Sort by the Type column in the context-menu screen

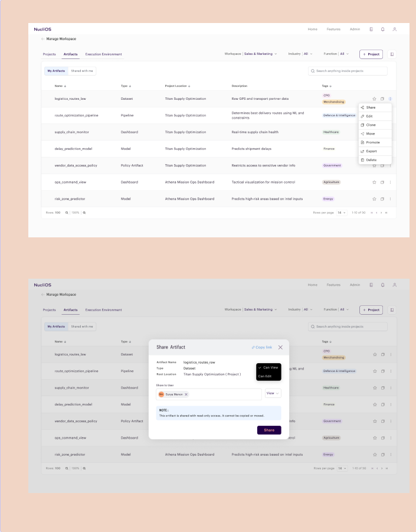(x=126, y=86)
